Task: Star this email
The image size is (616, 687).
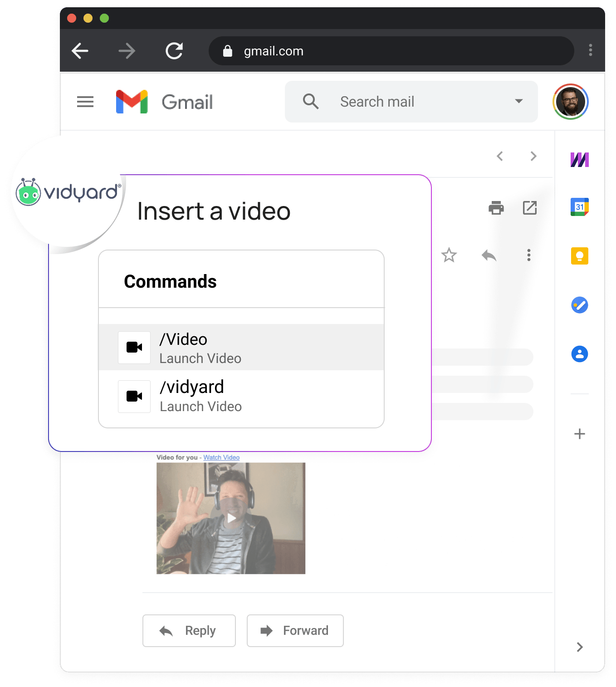Action: (x=449, y=255)
